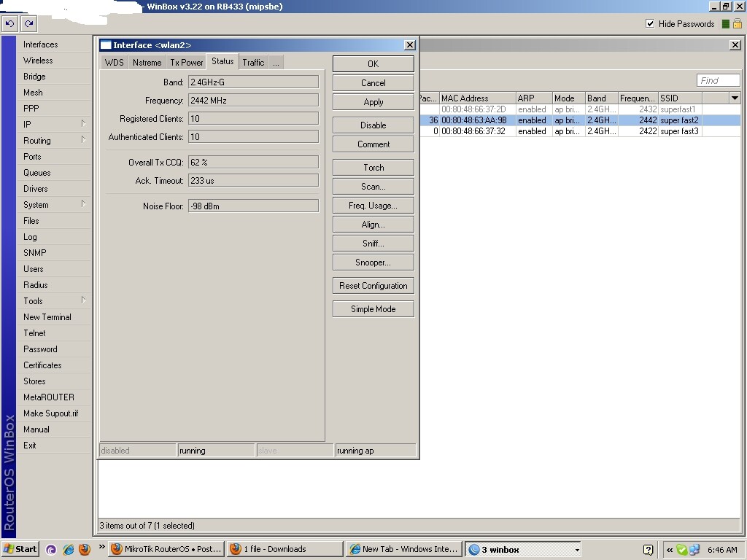
Task: Expand the Tools submenu
Action: [83, 300]
